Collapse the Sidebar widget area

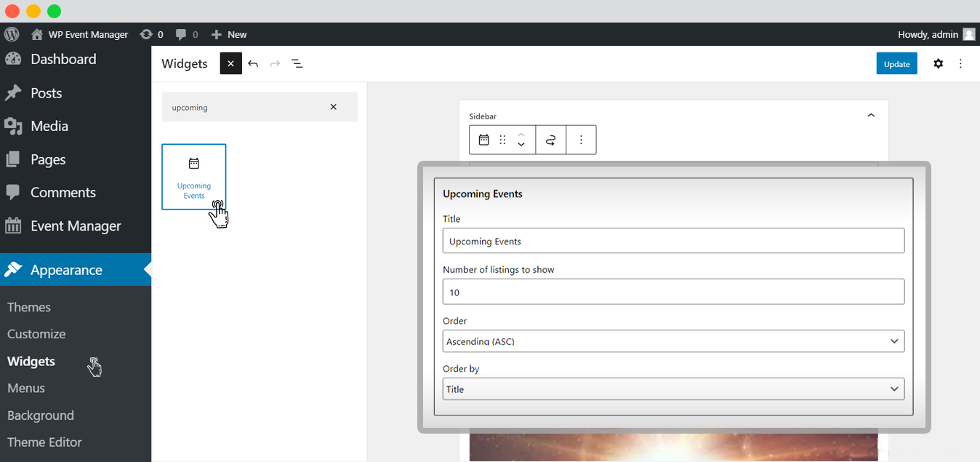point(871,116)
